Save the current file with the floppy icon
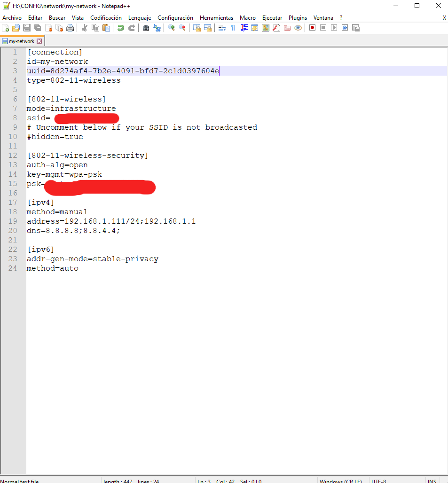 [27, 28]
